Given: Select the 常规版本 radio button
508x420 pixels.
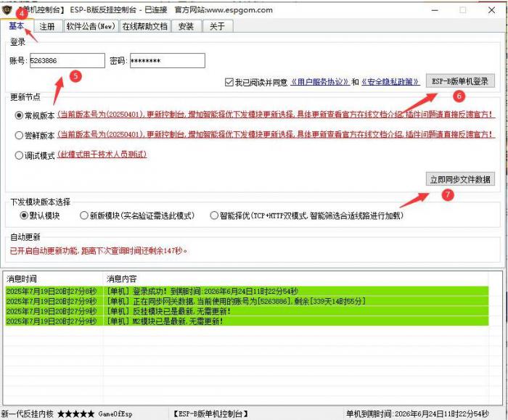Looking at the screenshot, I should pos(19,115).
